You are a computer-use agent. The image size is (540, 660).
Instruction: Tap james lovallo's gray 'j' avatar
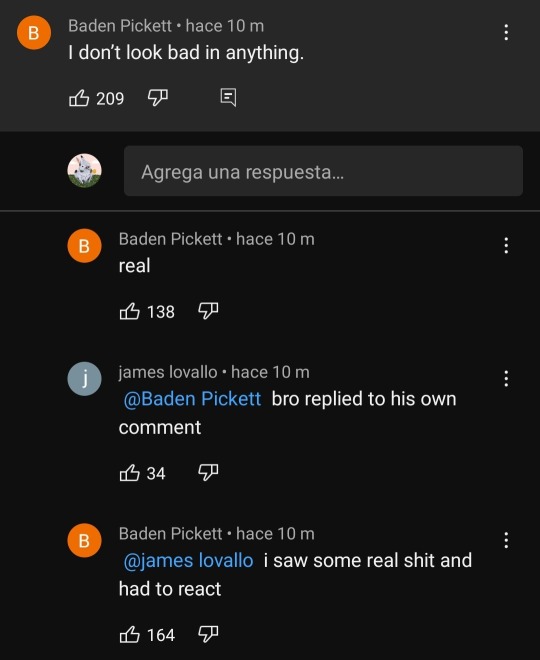pyautogui.click(x=84, y=379)
